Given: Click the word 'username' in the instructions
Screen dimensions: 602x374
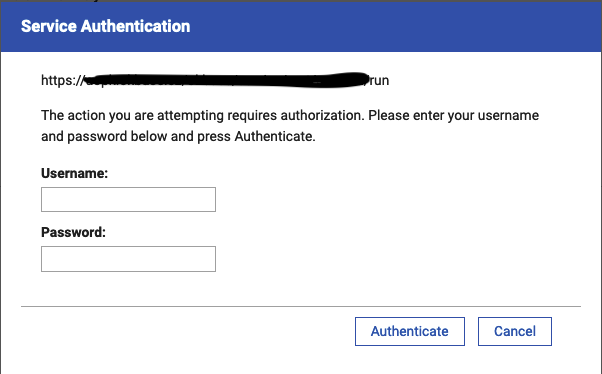Looking at the screenshot, I should 508,115.
